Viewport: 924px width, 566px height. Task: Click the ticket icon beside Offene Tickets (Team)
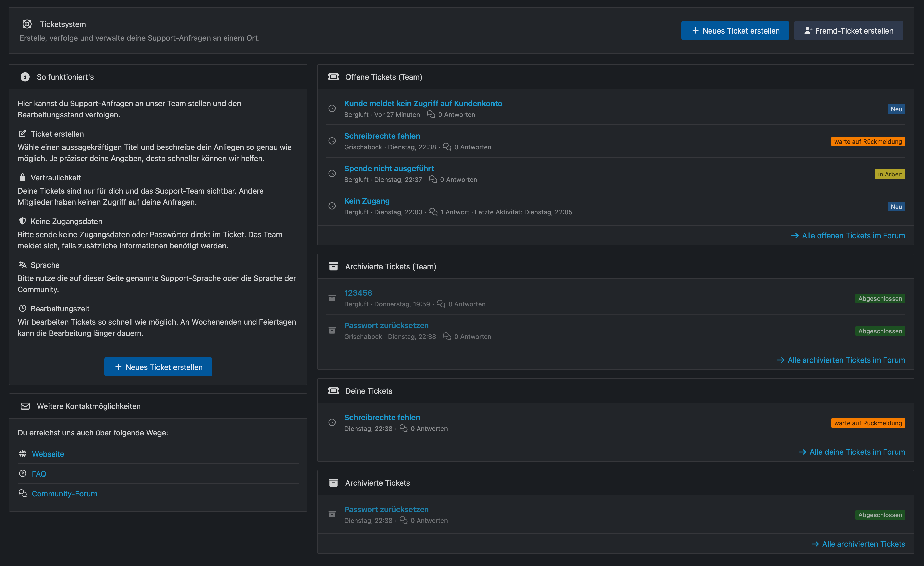pyautogui.click(x=333, y=77)
